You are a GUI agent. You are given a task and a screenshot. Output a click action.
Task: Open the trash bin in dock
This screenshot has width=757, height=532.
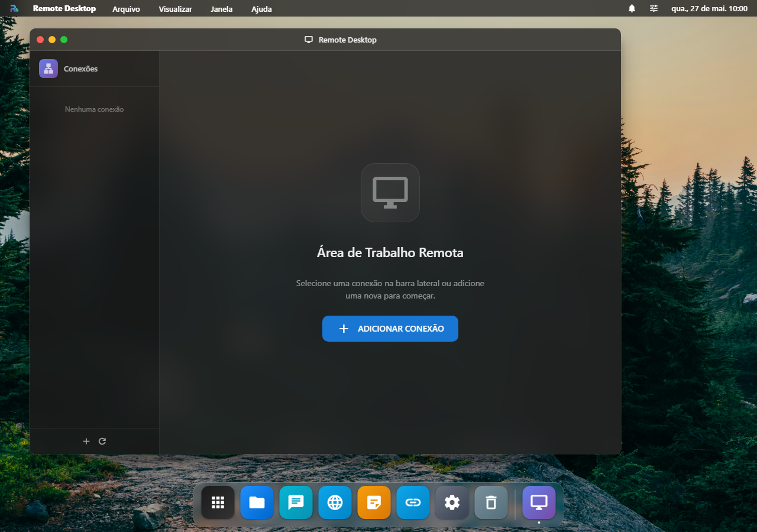point(491,502)
